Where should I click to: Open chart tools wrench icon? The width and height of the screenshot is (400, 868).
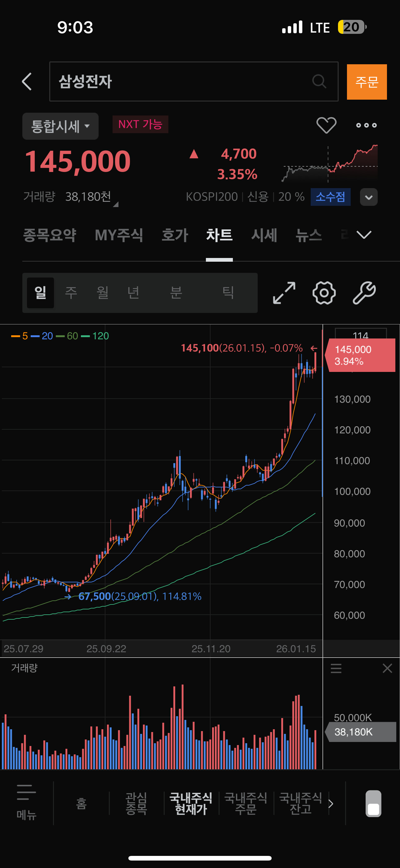point(364,293)
